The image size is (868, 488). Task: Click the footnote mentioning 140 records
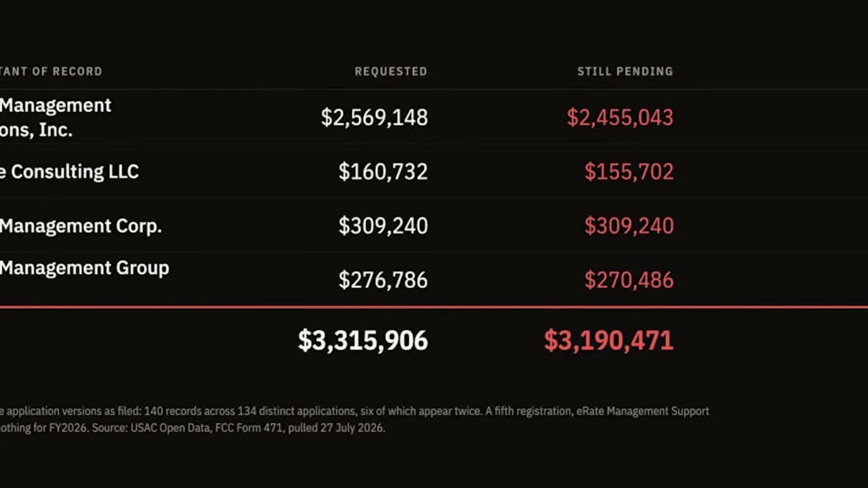[x=355, y=411]
